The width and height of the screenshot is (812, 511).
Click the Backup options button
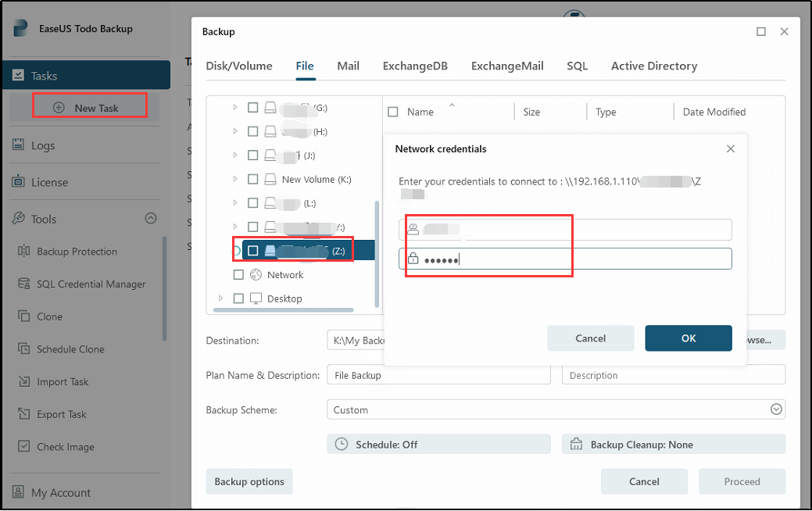pos(249,481)
